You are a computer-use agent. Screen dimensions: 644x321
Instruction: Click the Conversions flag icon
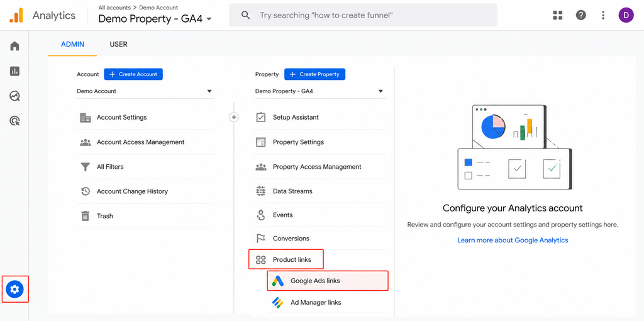[x=261, y=239]
